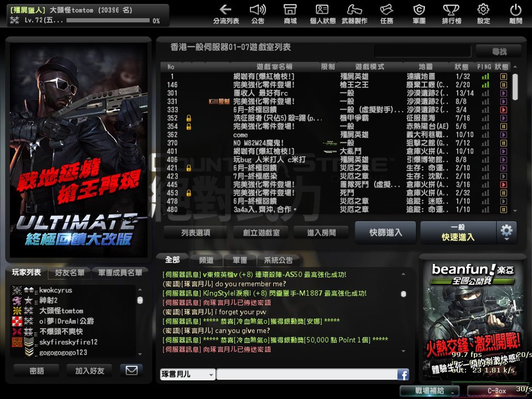Open the 軍團 clan shield icon
532x399 pixels.
tap(419, 13)
